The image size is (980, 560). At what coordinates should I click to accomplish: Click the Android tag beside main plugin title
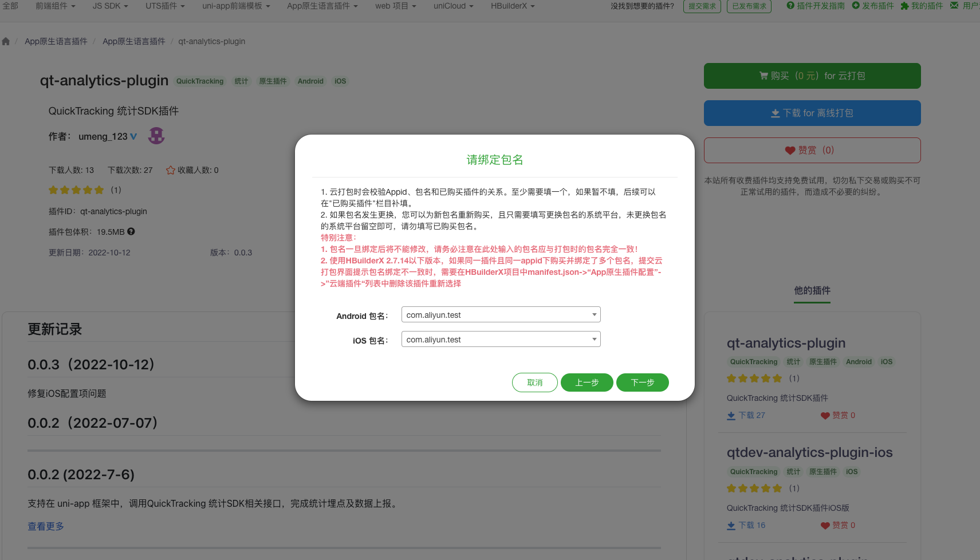(310, 81)
